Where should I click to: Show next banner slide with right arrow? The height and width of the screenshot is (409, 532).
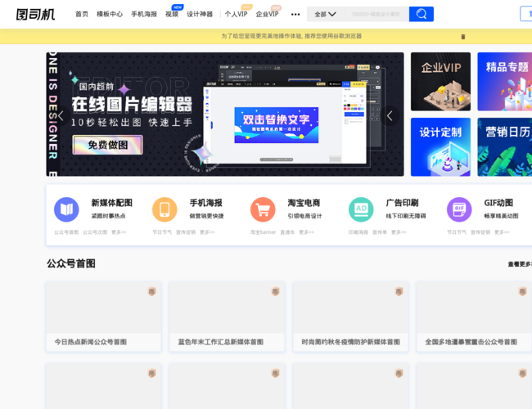click(x=390, y=115)
